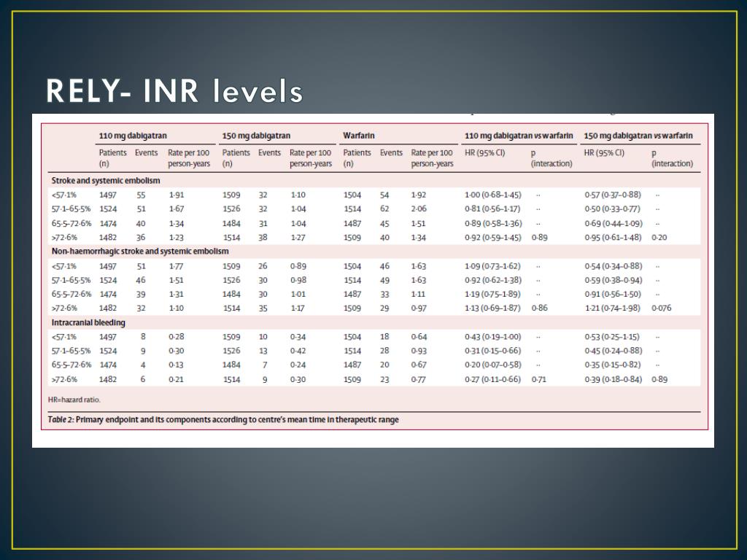The height and width of the screenshot is (560, 747).
Task: Click warfarin events "62" cell
Action: (384, 209)
